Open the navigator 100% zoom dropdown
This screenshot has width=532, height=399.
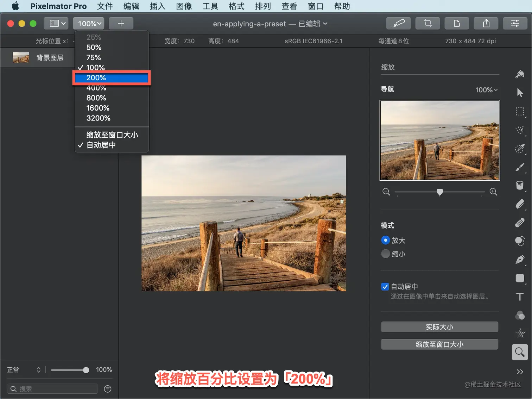pos(487,90)
